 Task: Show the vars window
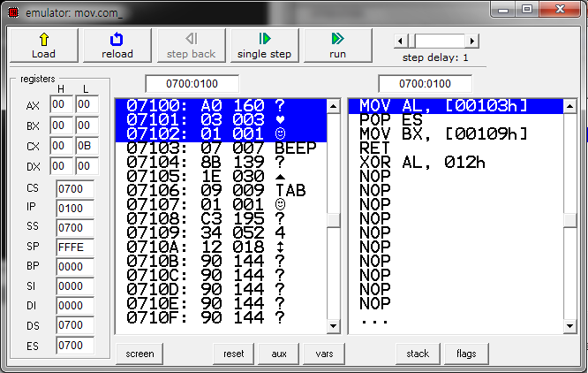pos(324,354)
